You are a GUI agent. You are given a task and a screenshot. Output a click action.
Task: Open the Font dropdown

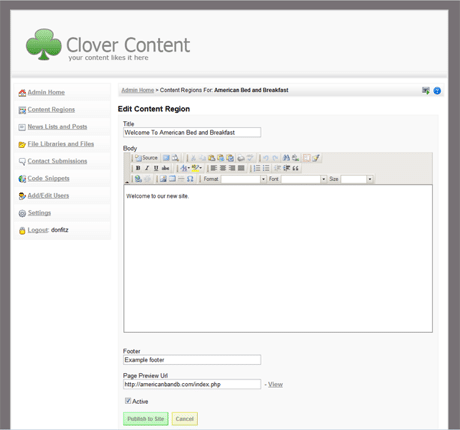304,179
